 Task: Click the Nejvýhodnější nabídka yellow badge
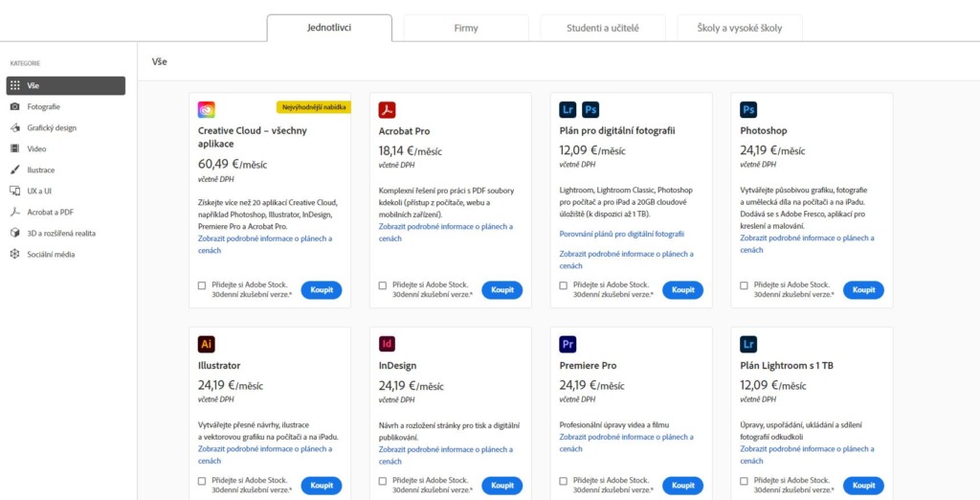point(314,107)
